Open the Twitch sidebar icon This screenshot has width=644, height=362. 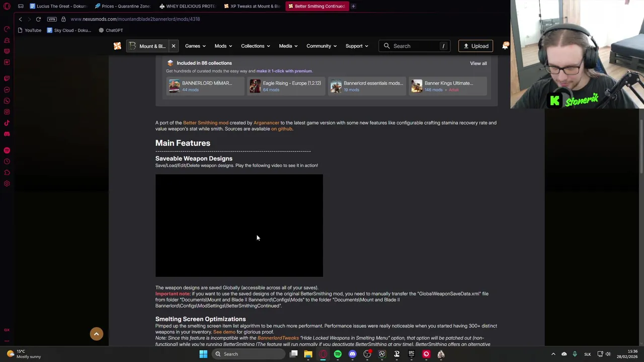click(x=7, y=78)
